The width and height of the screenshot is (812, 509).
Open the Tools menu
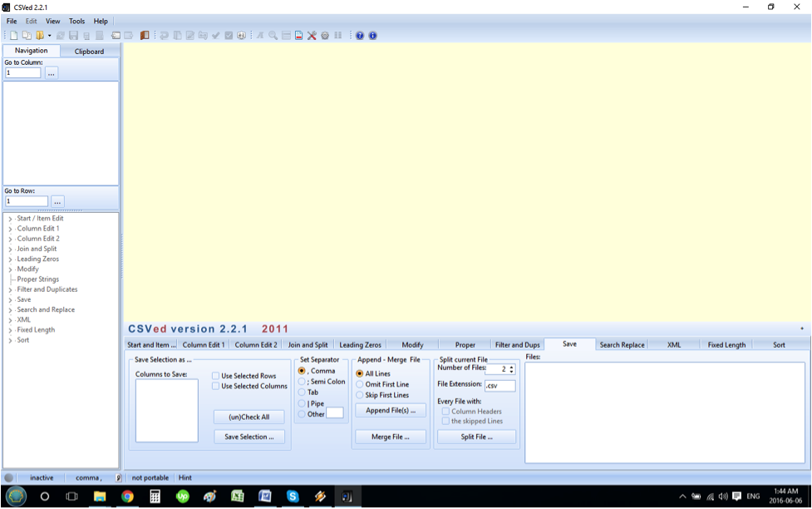click(76, 22)
